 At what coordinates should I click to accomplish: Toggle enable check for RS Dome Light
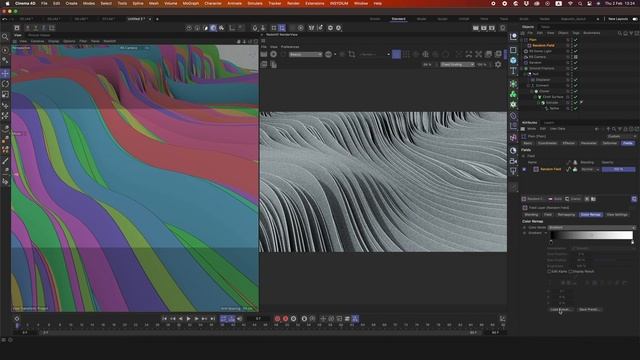coord(576,51)
